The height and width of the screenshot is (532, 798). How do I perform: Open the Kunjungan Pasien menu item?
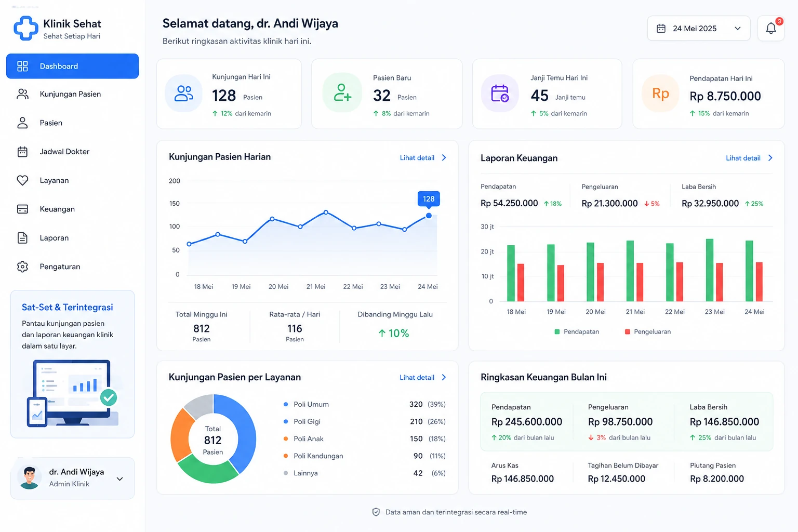(72, 94)
